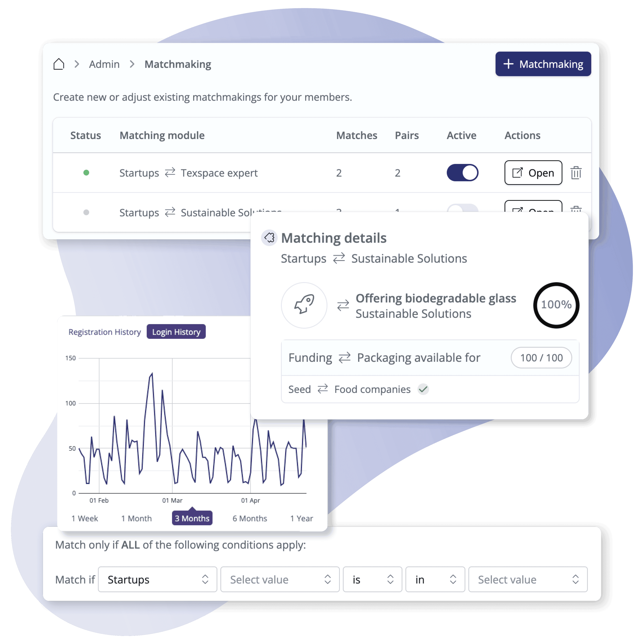Click the home breadcrumb icon

point(59,64)
